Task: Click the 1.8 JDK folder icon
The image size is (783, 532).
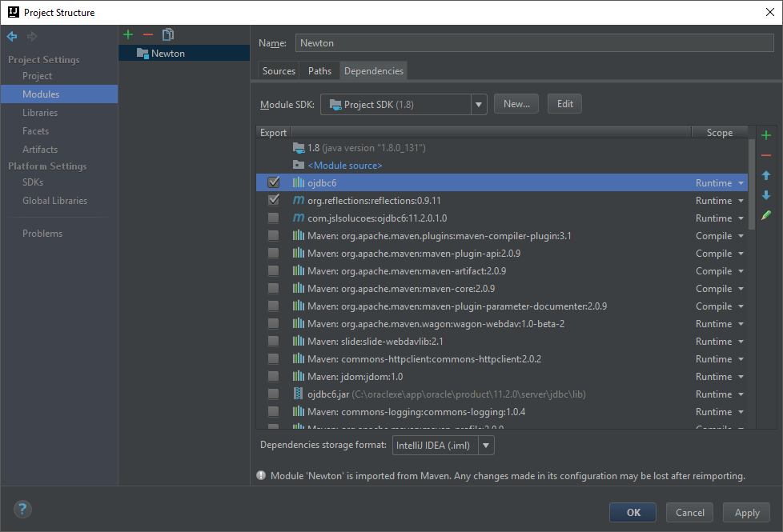Action: [299, 148]
